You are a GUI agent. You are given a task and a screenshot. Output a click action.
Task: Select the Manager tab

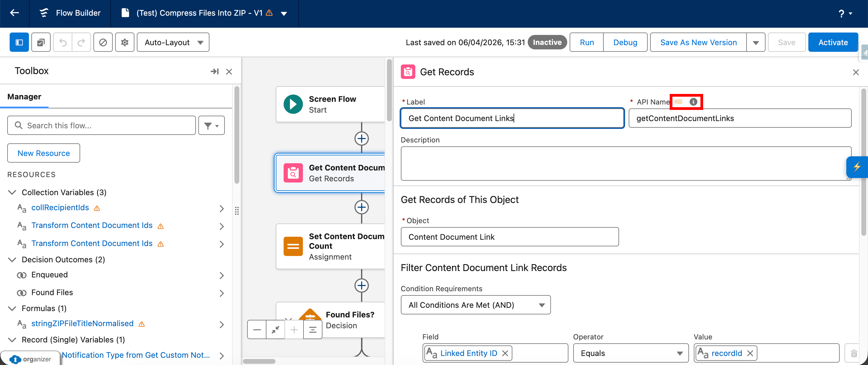(24, 97)
